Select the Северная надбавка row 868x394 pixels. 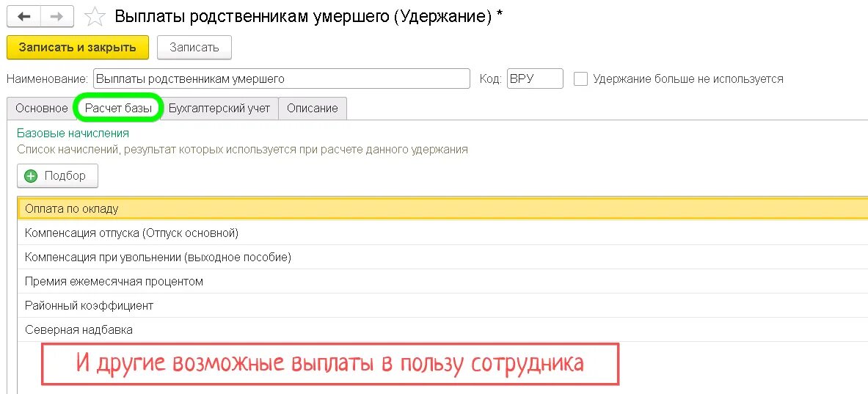pos(443,330)
